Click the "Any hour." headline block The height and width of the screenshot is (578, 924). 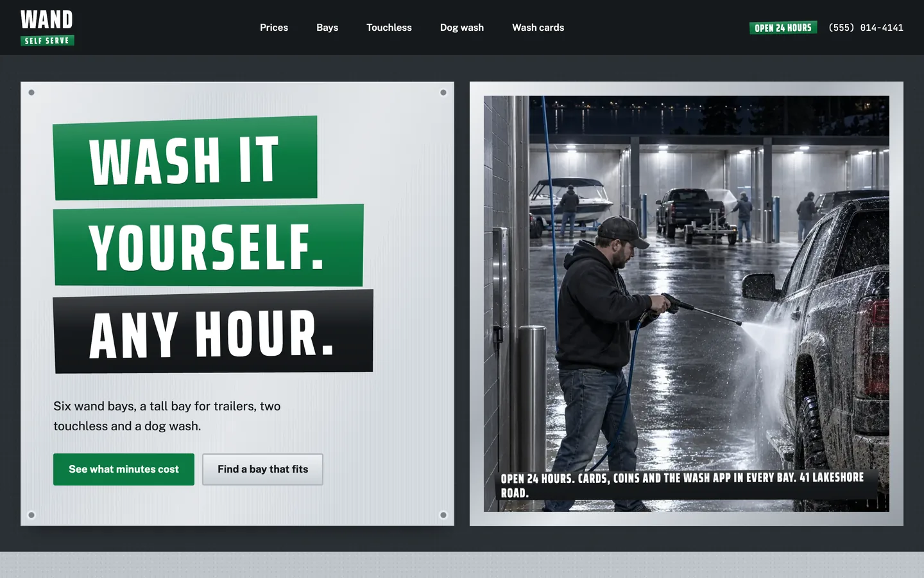click(x=214, y=332)
